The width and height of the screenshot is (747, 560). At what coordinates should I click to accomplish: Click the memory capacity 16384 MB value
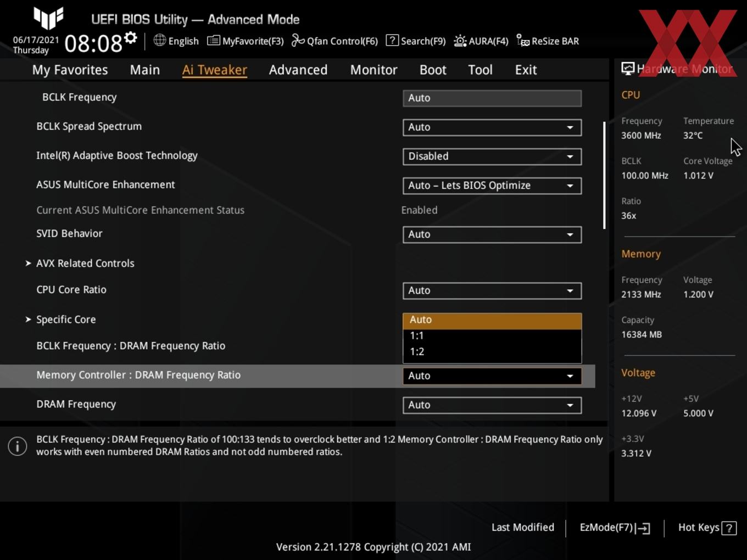(x=642, y=334)
